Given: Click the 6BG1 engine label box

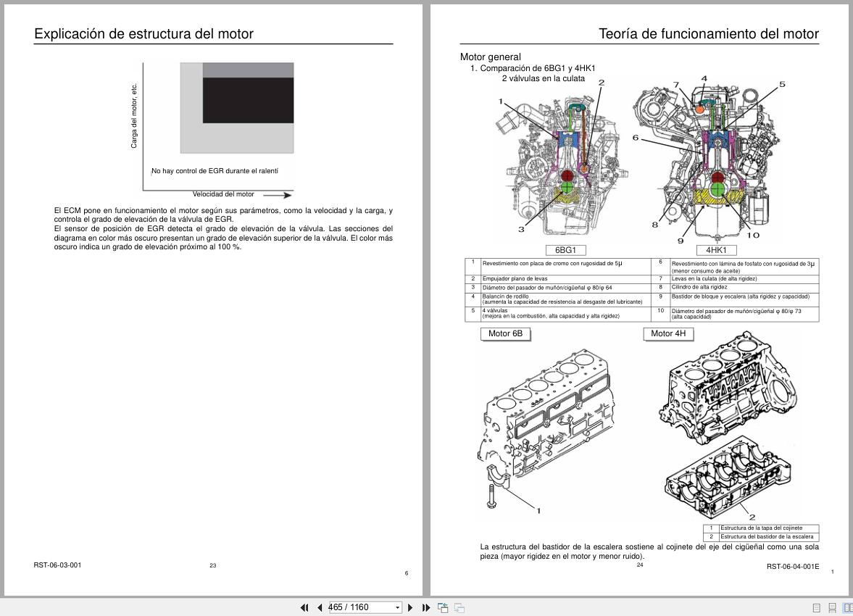Looking at the screenshot, I should tap(565, 250).
